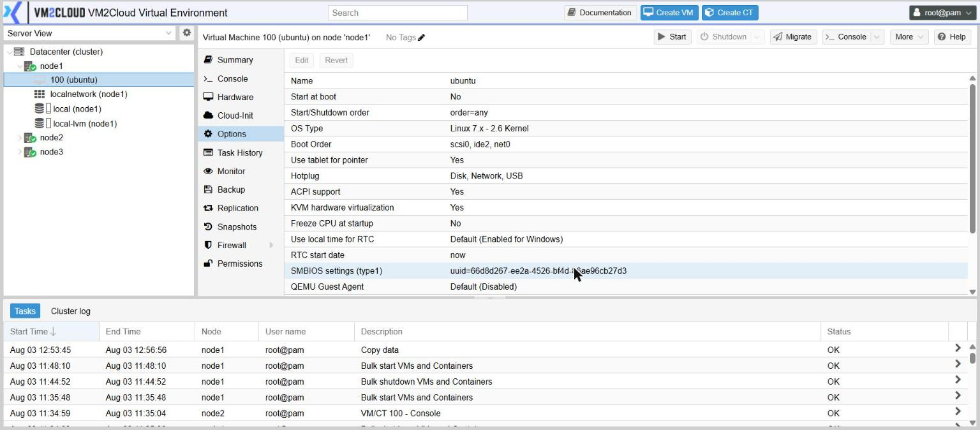Click the Create CT button

730,12
